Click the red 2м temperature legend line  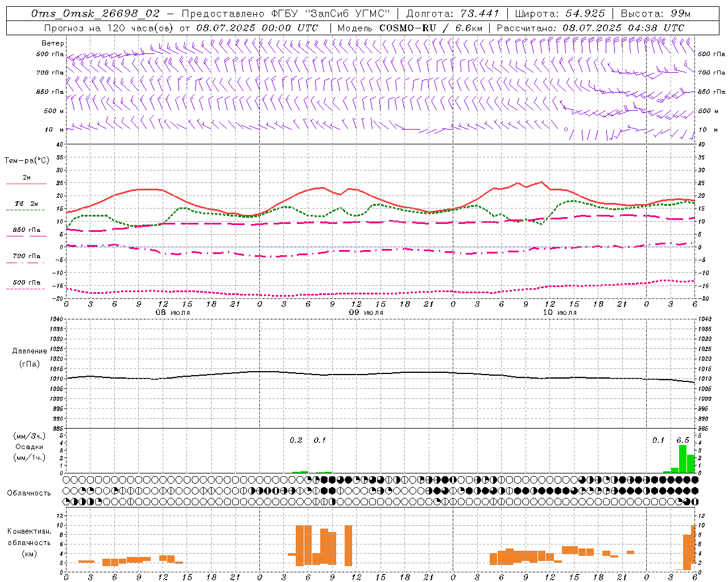click(26, 184)
